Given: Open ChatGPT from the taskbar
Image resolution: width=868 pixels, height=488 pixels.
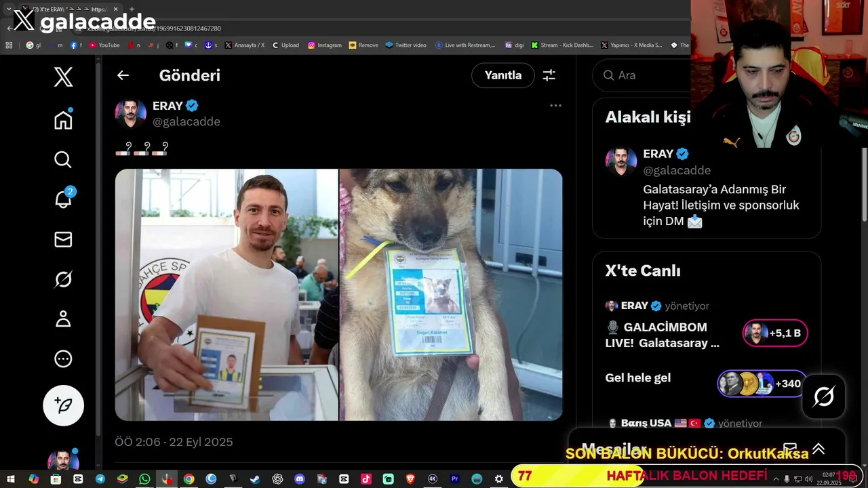Looking at the screenshot, I should click(277, 479).
